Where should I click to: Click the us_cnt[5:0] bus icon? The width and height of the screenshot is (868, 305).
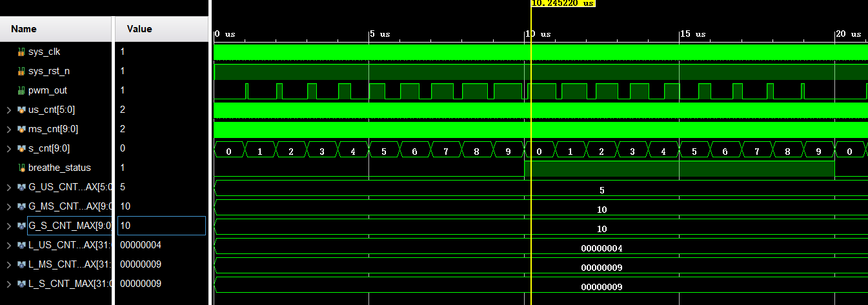coord(21,110)
